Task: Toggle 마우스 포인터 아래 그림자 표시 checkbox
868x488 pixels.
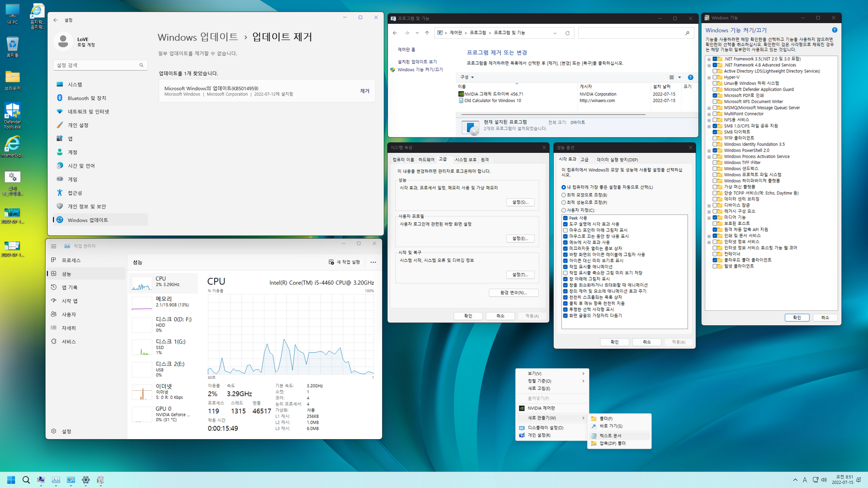Action: click(x=565, y=230)
